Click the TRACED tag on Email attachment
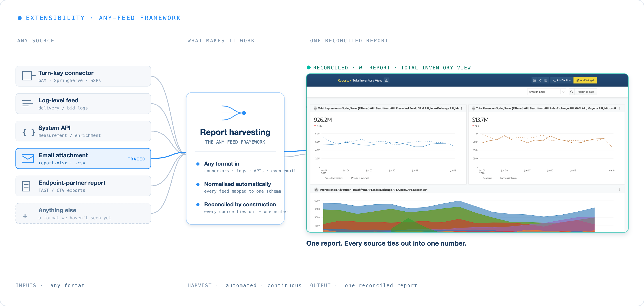Image resolution: width=644 pixels, height=306 pixels. point(136,159)
